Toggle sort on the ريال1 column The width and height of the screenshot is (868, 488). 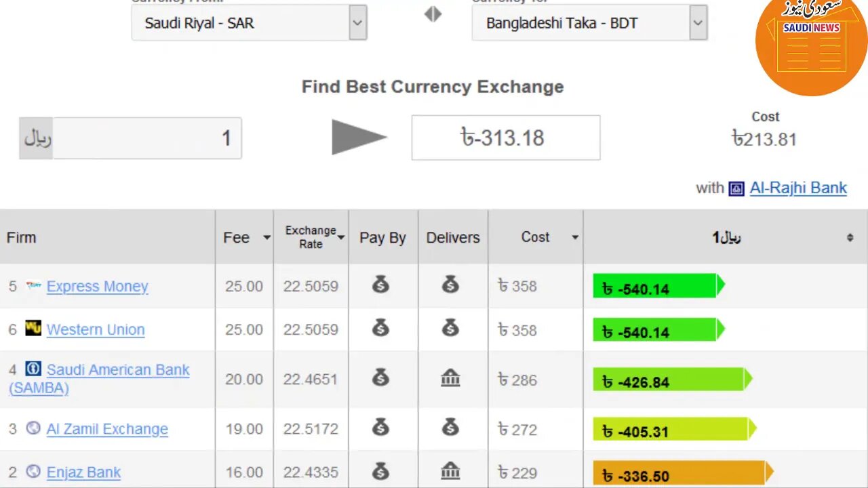point(850,237)
